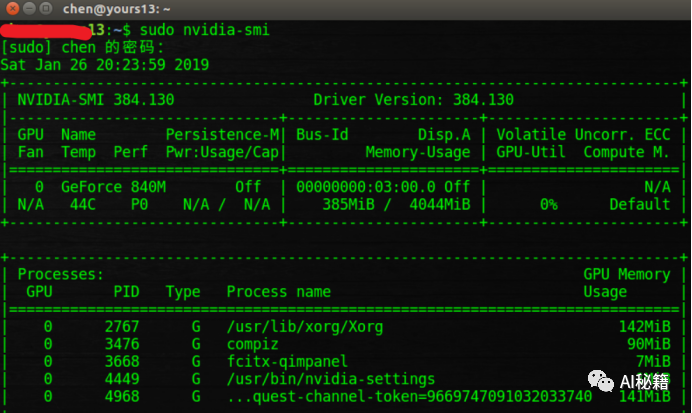Click the 'NVIDIA-SMI 384.130' text

(x=96, y=100)
